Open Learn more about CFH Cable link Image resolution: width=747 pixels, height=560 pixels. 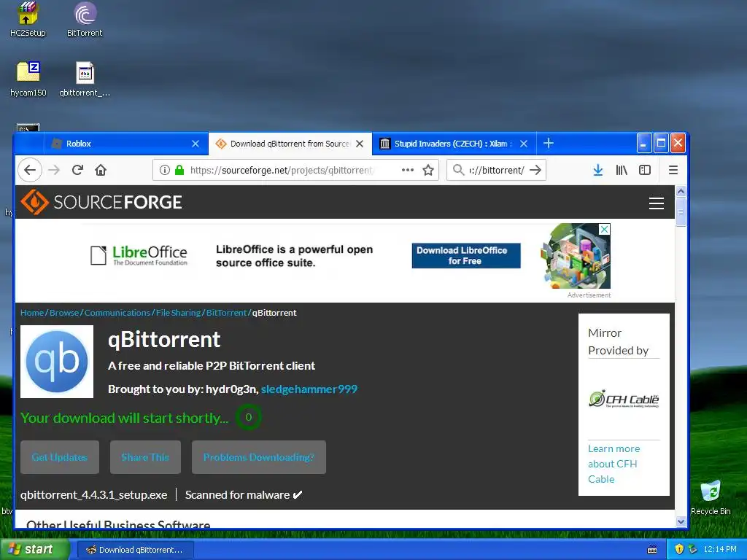pyautogui.click(x=614, y=464)
